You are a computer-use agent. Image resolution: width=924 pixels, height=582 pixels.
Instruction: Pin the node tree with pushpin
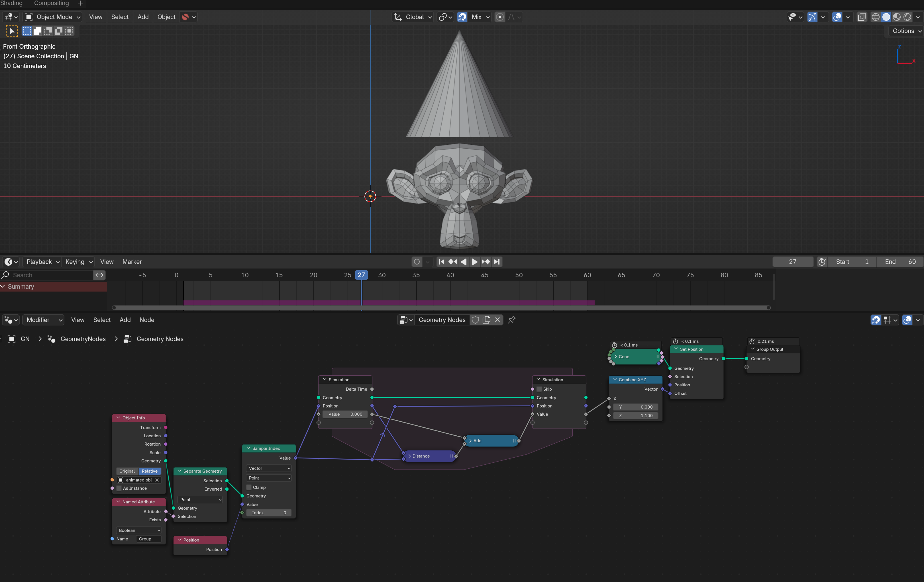click(512, 320)
